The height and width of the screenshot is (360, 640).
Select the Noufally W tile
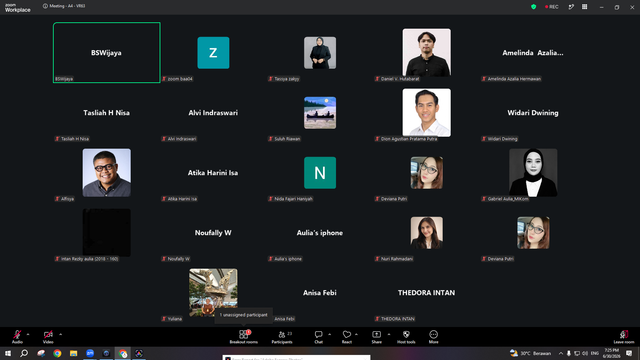tap(213, 233)
